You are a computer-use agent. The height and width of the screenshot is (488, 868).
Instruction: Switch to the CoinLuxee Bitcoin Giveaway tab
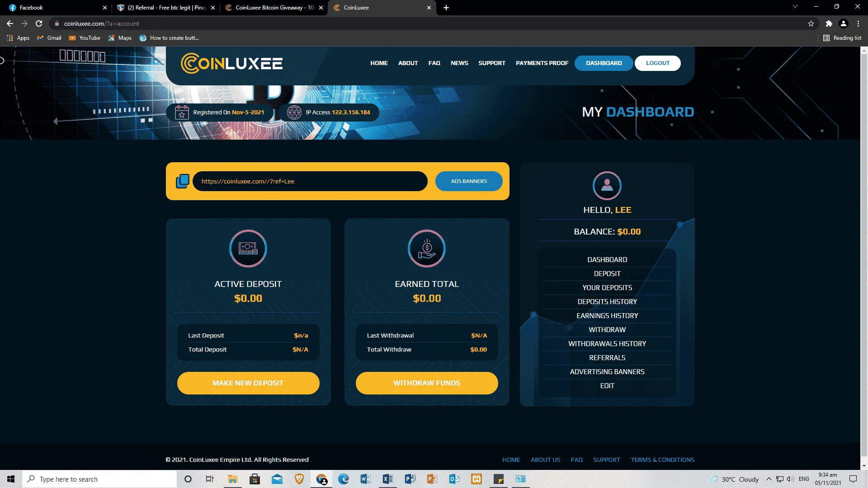pyautogui.click(x=274, y=8)
